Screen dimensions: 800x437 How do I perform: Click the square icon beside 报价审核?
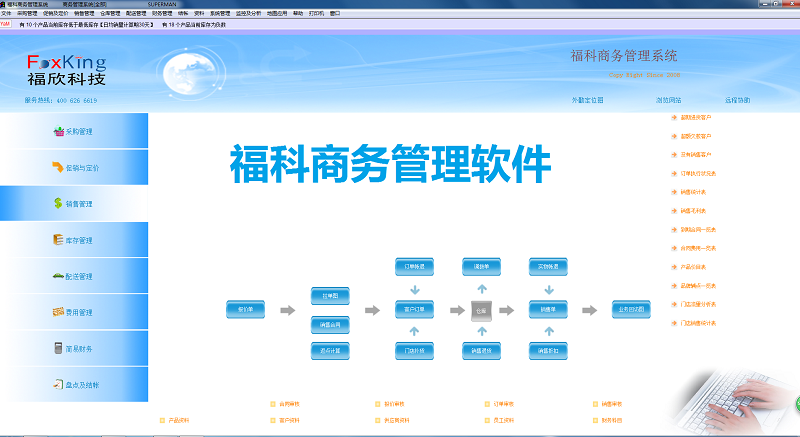pyautogui.click(x=378, y=404)
